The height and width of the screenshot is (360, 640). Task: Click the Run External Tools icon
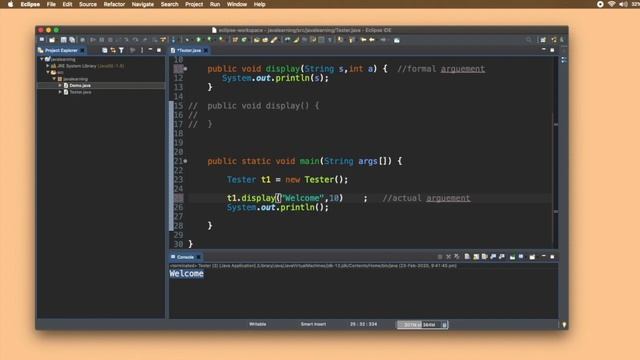tap(221, 40)
